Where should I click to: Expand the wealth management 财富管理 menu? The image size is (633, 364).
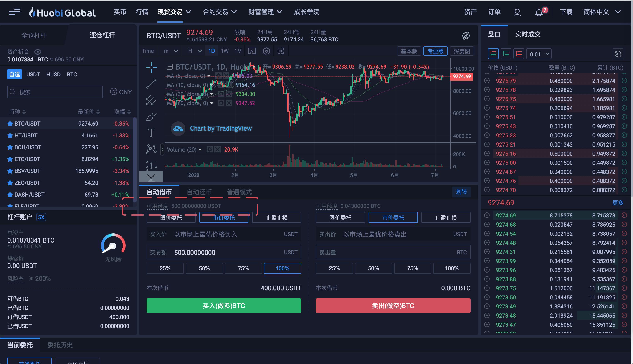(265, 12)
